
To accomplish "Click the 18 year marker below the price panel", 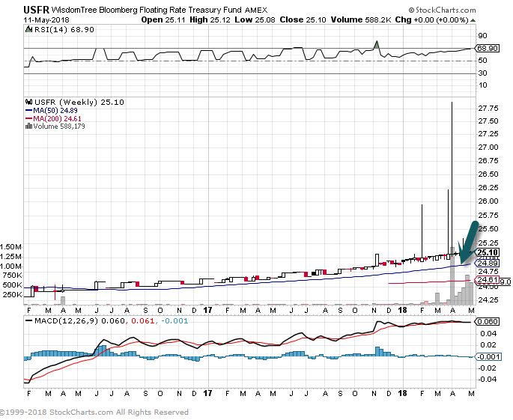I will pyautogui.click(x=402, y=310).
